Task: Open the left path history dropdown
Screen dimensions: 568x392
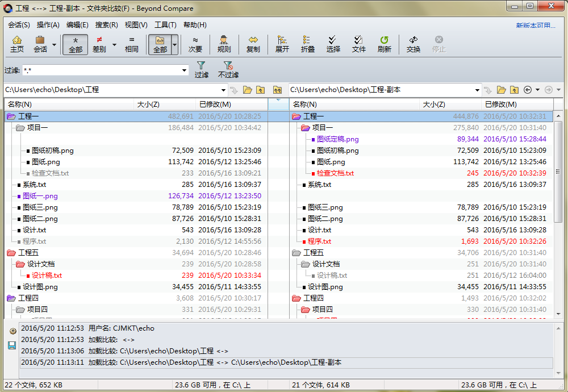Action: [223, 90]
